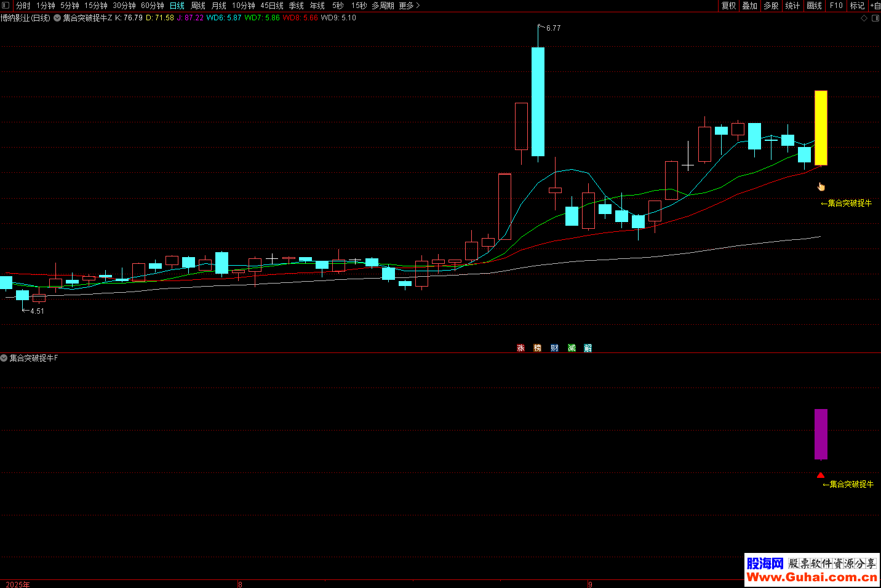Click the K: 76.79 indicator value
This screenshot has width=881, height=588.
[x=129, y=18]
